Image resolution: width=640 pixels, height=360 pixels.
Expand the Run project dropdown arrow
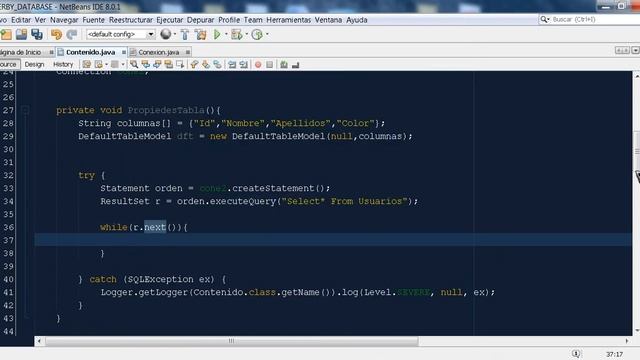(226, 34)
